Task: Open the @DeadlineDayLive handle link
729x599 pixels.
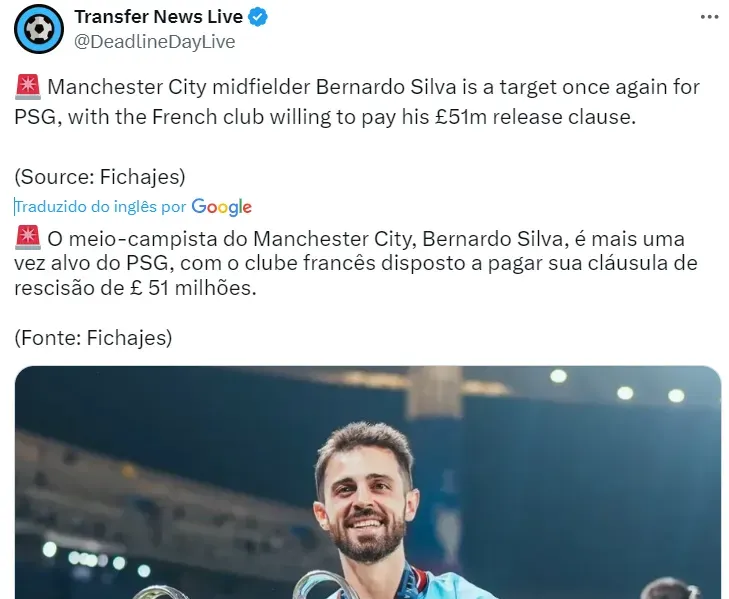Action: pyautogui.click(x=155, y=42)
